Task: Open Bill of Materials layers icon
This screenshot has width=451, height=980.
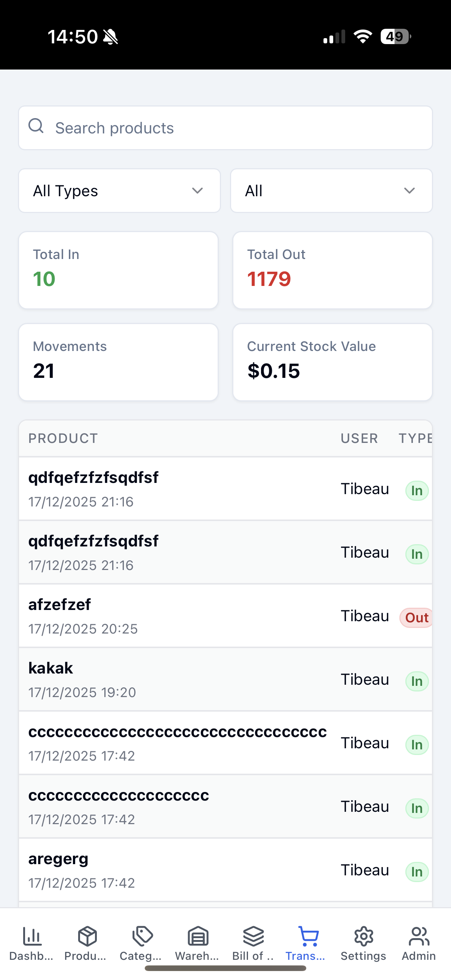Action: pos(253,936)
